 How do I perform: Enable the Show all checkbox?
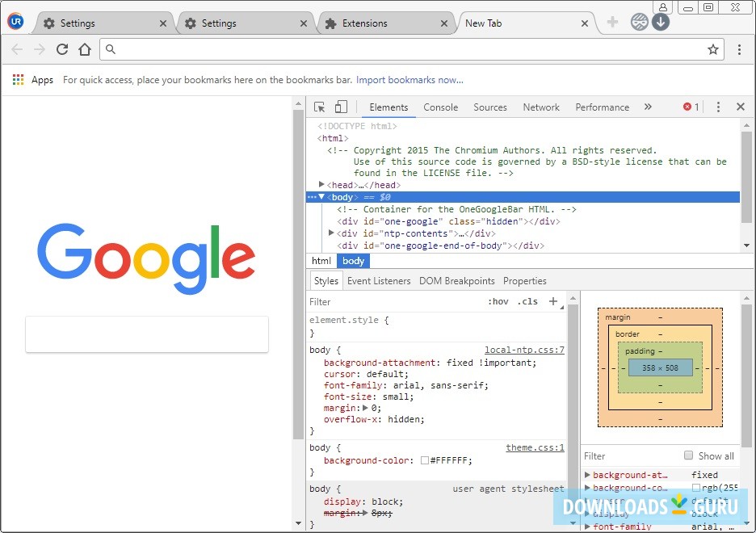pyautogui.click(x=689, y=455)
